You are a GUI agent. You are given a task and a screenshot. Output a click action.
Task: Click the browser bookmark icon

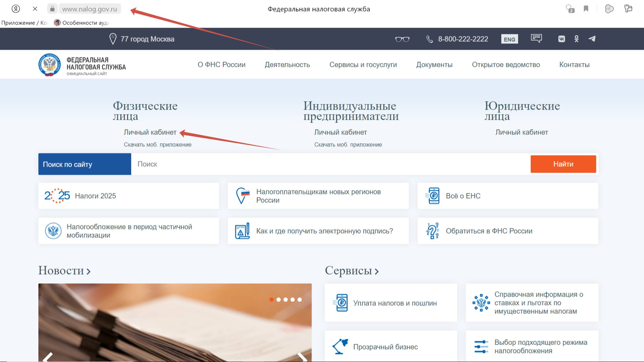pos(586,9)
